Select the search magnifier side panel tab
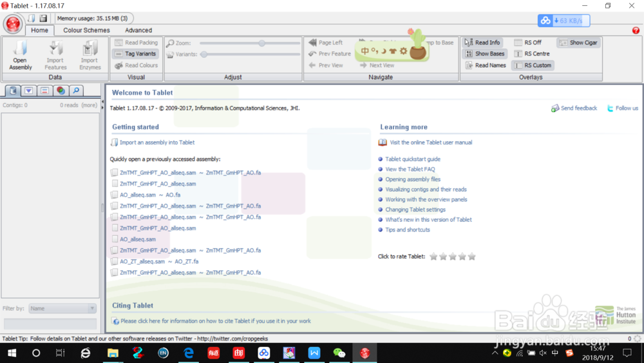Image resolution: width=644 pixels, height=363 pixels. point(76,90)
